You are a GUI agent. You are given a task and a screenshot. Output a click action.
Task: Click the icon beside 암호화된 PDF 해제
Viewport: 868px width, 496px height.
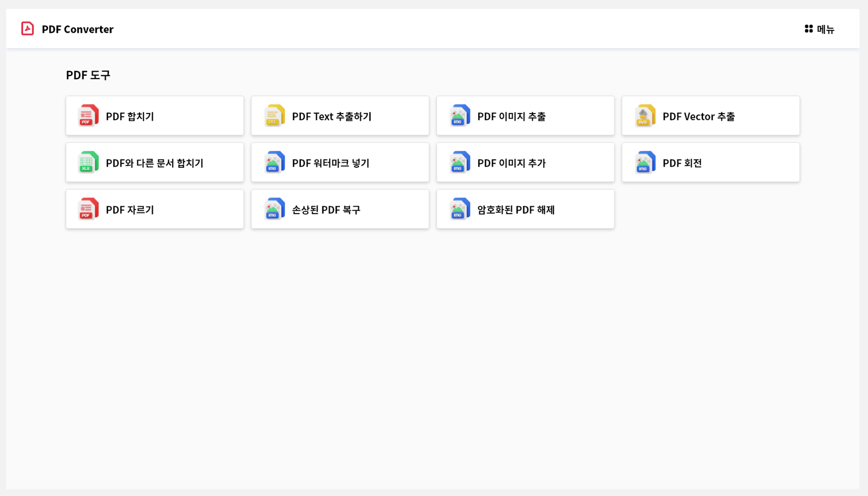[x=459, y=210]
